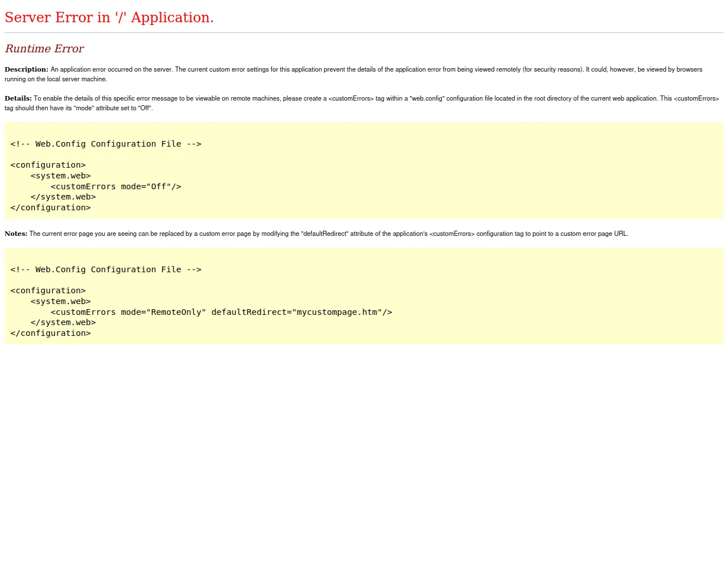Click the Web.Config comment in the Off example
Image resolution: width=728 pixels, height=582 pixels.
(106, 144)
